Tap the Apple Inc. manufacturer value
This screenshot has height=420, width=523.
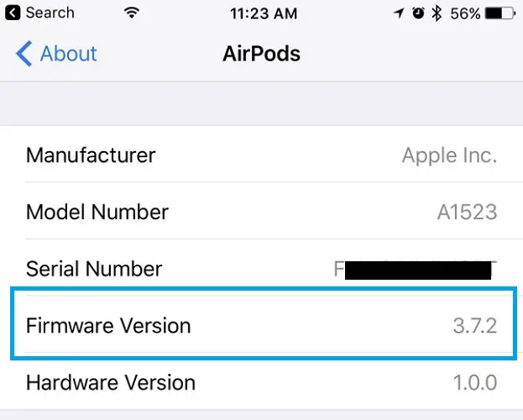449,155
